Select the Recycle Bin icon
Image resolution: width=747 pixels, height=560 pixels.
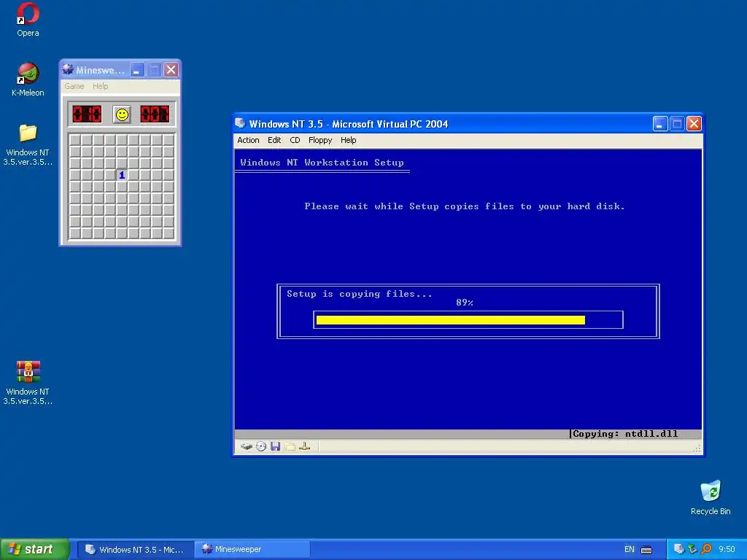click(711, 497)
